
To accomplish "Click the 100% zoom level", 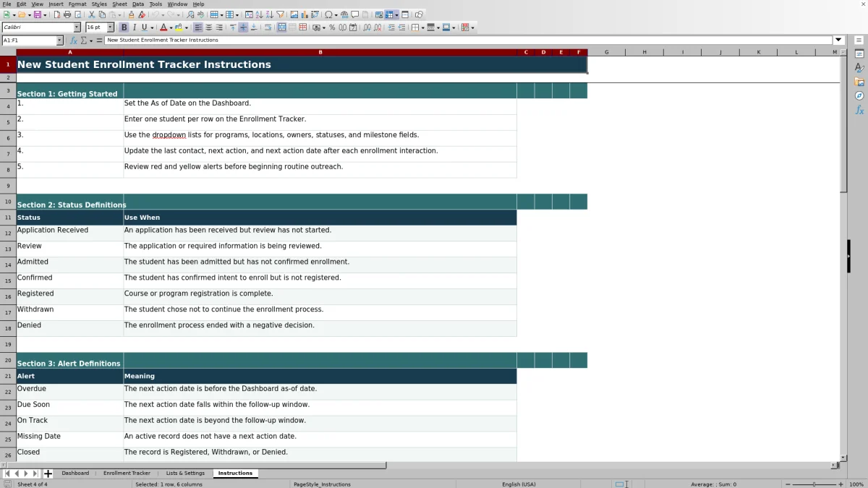I will coord(856,484).
